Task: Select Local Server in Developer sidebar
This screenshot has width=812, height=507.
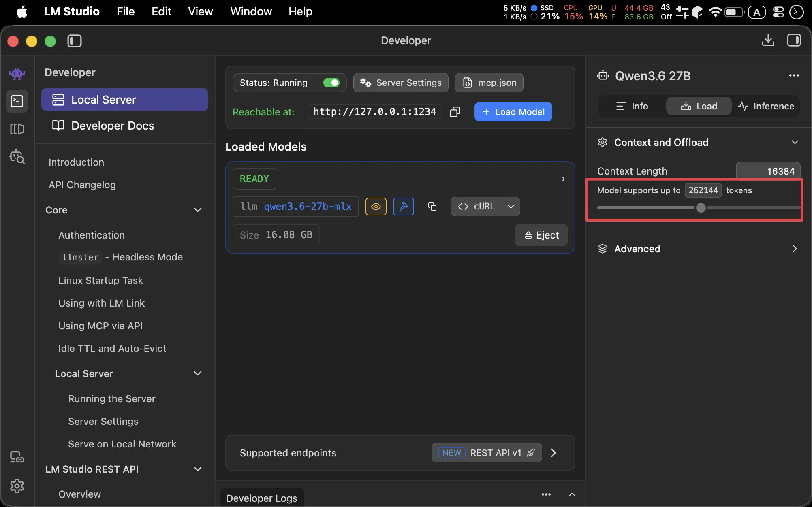Action: pyautogui.click(x=125, y=100)
